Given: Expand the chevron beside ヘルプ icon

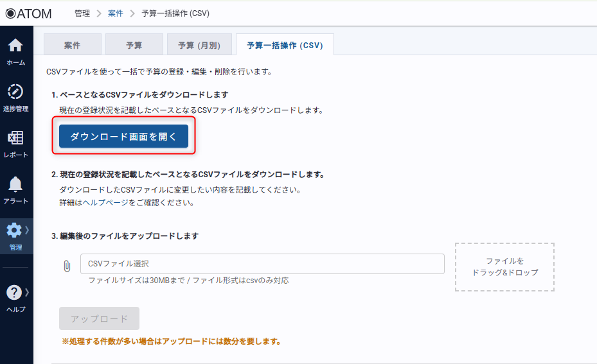Looking at the screenshot, I should pyautogui.click(x=27, y=292).
